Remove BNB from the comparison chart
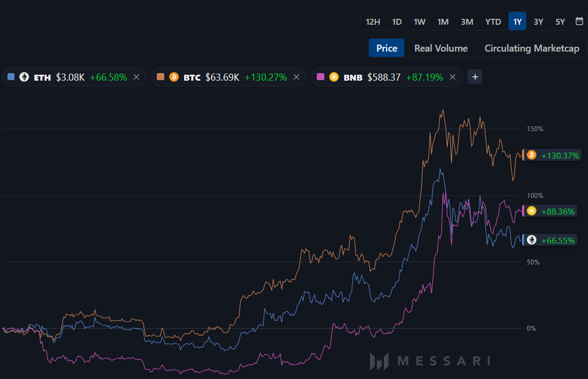The height and width of the screenshot is (379, 588). 453,77
